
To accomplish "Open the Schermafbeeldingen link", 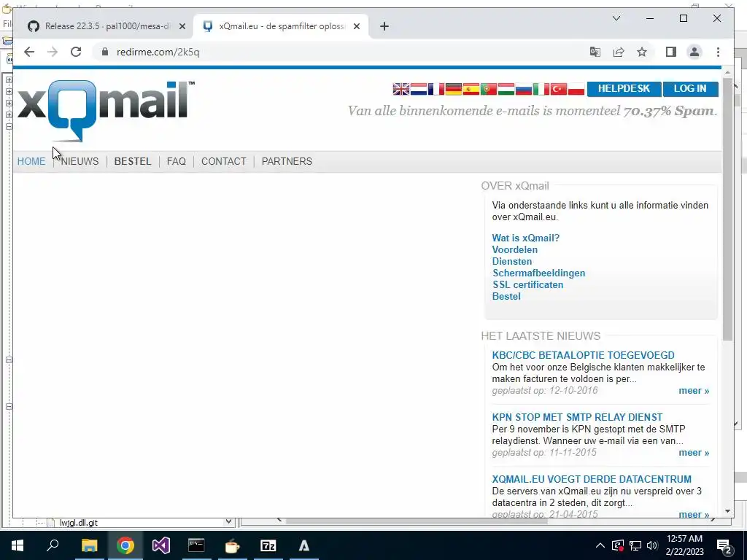I will (539, 273).
